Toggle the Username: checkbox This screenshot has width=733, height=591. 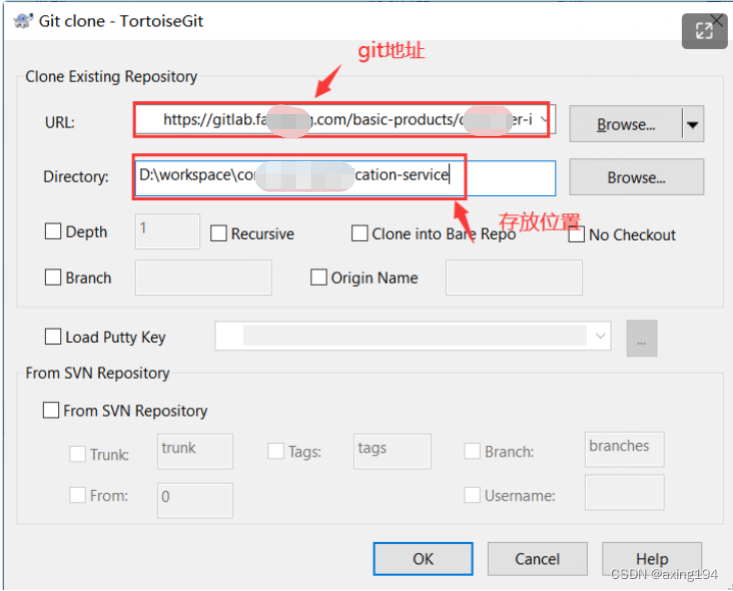[472, 495]
